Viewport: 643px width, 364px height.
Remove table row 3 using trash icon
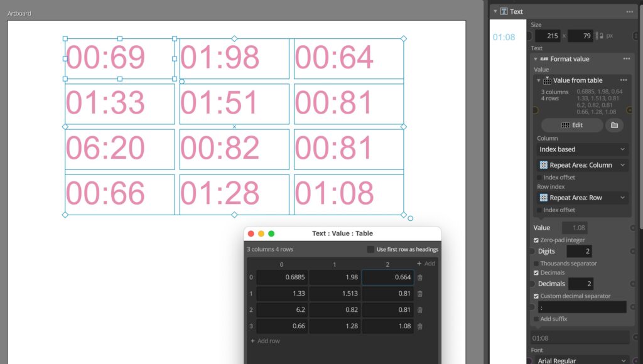(419, 326)
